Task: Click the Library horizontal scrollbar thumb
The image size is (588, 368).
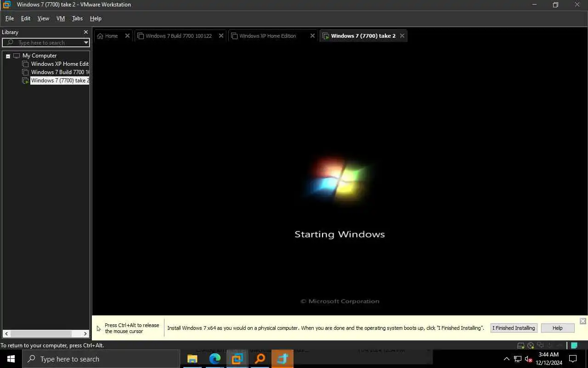Action: coord(40,333)
